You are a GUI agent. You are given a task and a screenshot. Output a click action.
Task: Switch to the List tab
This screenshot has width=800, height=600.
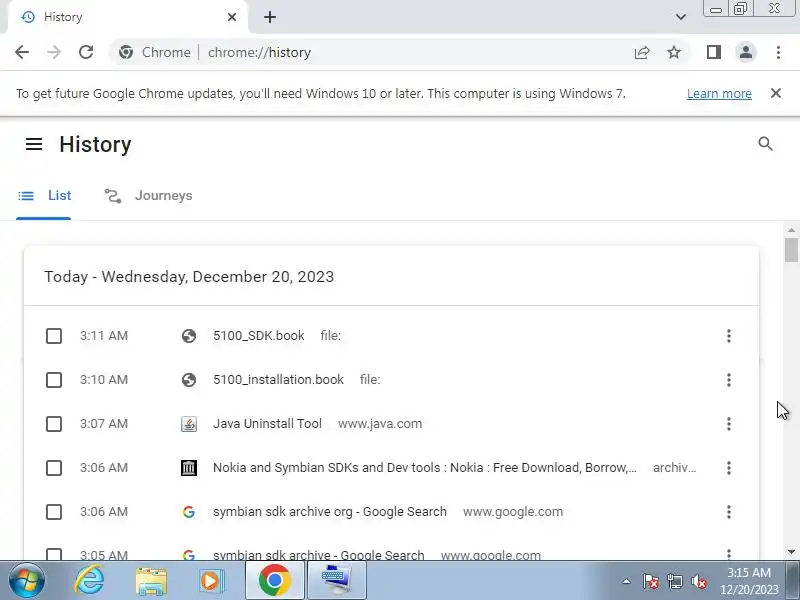(44, 196)
